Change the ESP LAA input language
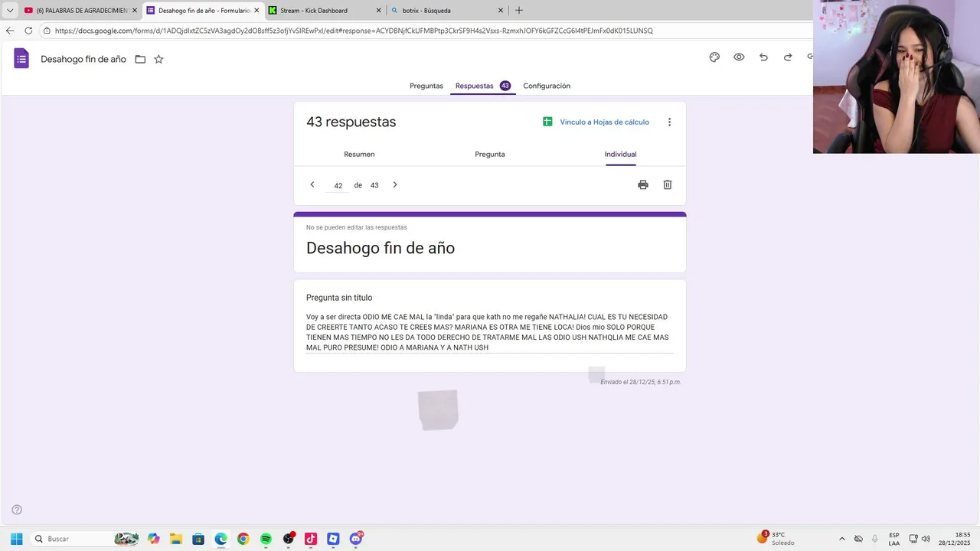Viewport: 980px width, 551px height. [894, 539]
